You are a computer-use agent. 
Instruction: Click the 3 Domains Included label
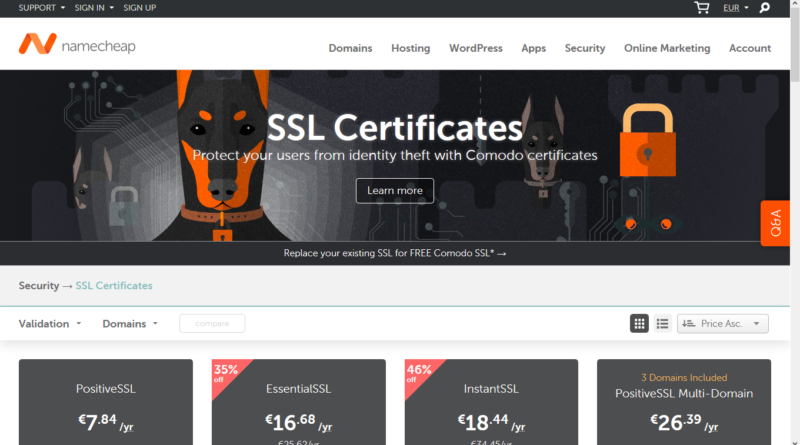point(684,378)
